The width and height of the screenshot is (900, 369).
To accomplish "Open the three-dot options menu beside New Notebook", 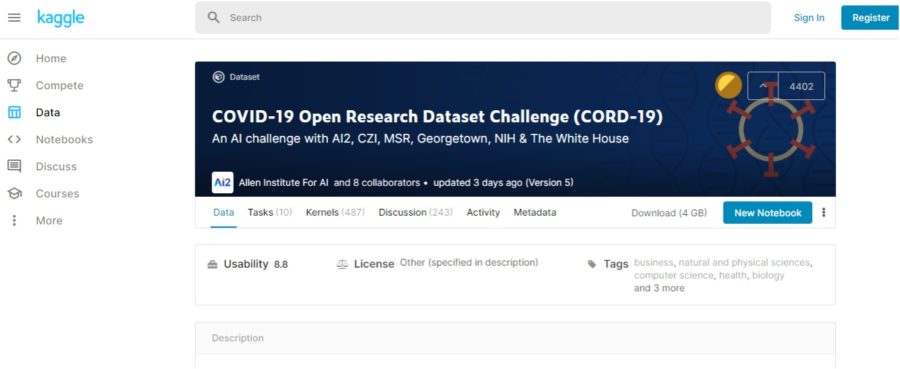I will click(824, 212).
